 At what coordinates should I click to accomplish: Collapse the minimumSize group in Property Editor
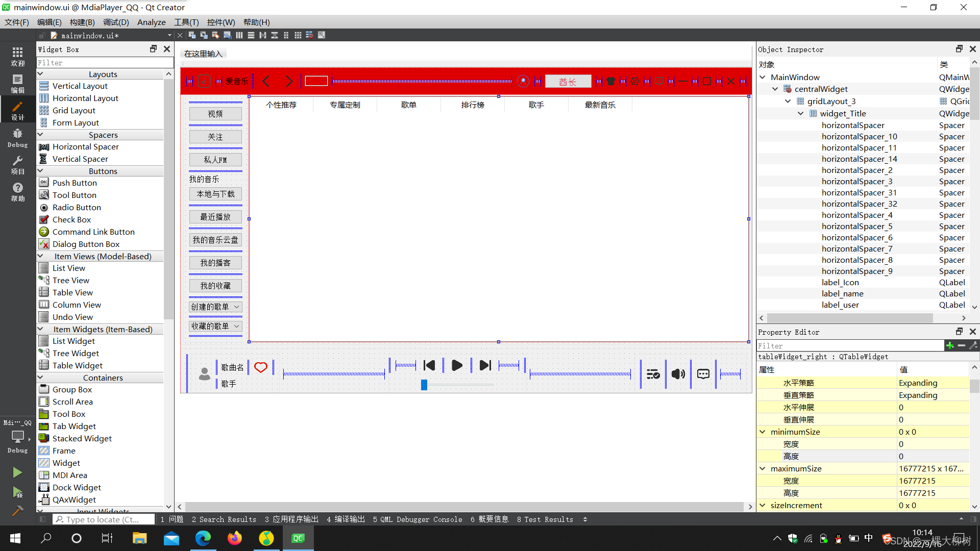(762, 432)
